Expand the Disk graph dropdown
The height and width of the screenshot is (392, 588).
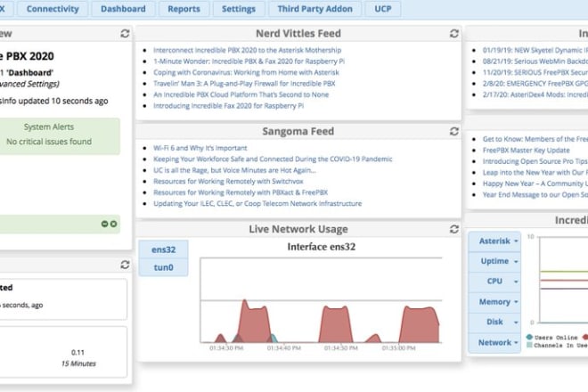[x=494, y=322]
